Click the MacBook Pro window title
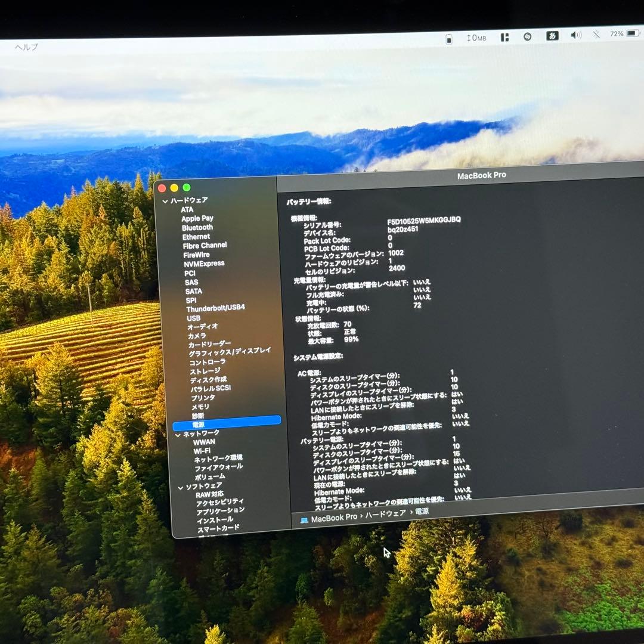The height and width of the screenshot is (644, 644). click(481, 176)
